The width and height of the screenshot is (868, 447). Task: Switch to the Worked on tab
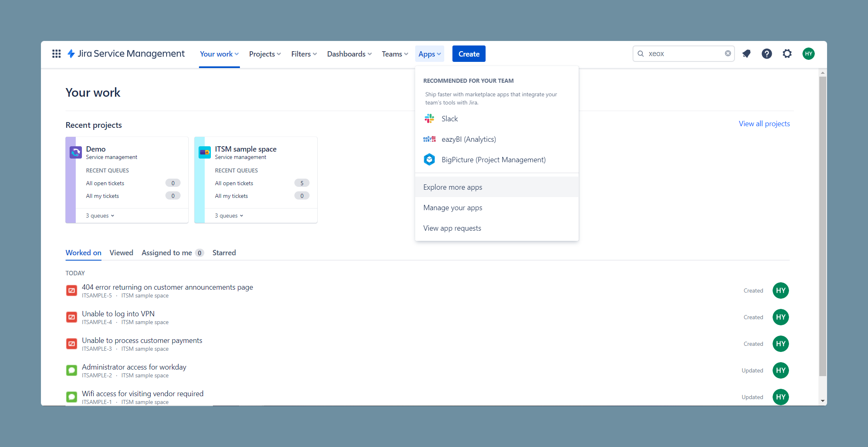84,253
